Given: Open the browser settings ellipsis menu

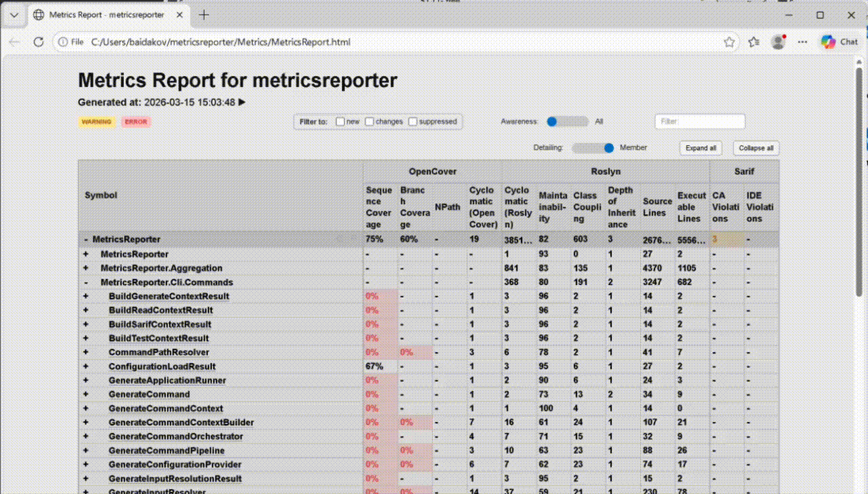Looking at the screenshot, I should (x=802, y=41).
